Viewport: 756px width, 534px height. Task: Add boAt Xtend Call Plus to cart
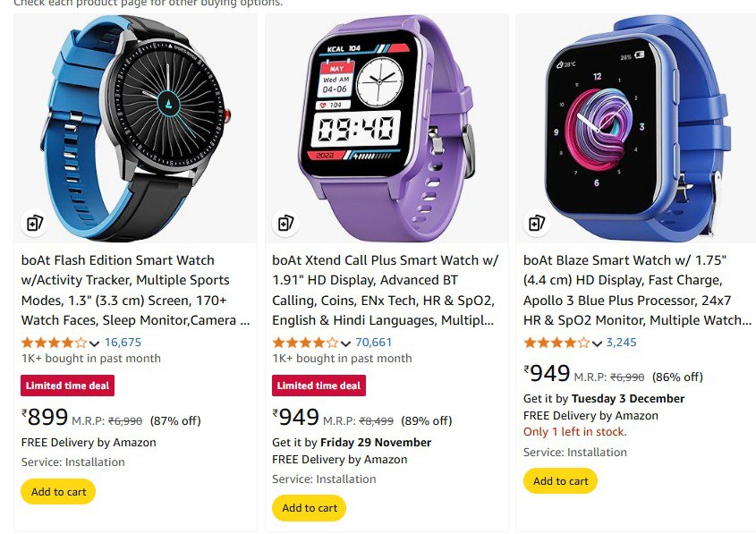(309, 508)
